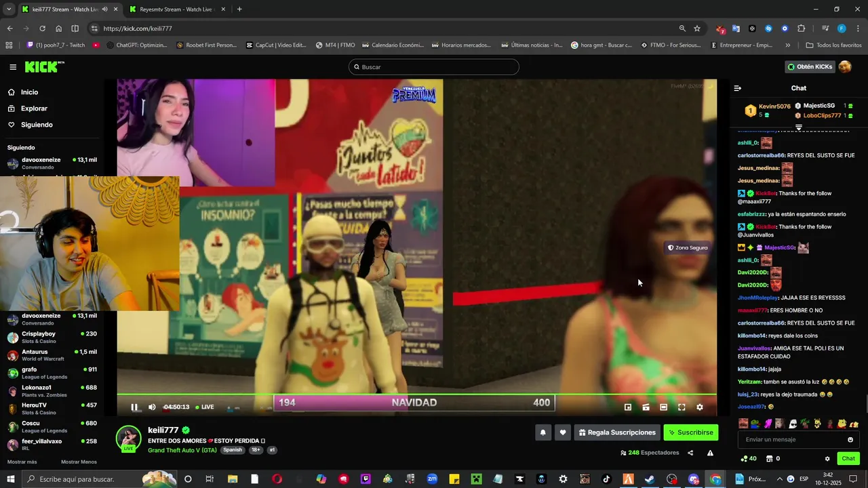The image size is (868, 488).
Task: Open Steam from Windows taskbar
Action: tap(650, 479)
